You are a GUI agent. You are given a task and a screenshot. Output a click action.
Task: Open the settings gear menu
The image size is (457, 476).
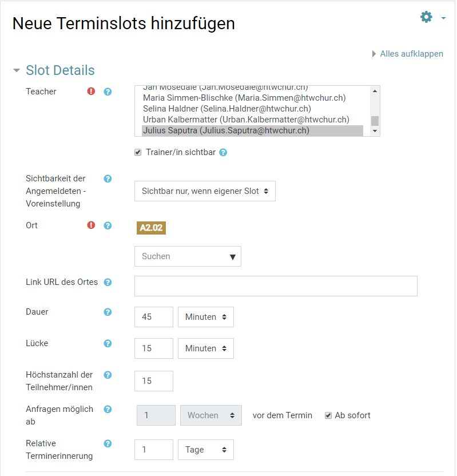(x=426, y=17)
